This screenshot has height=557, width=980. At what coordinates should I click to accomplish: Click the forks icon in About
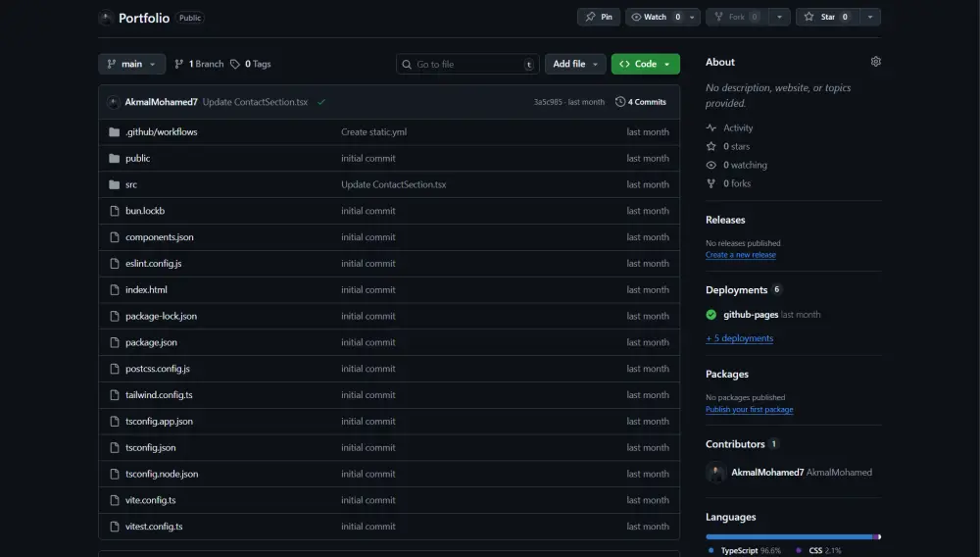[x=711, y=183]
